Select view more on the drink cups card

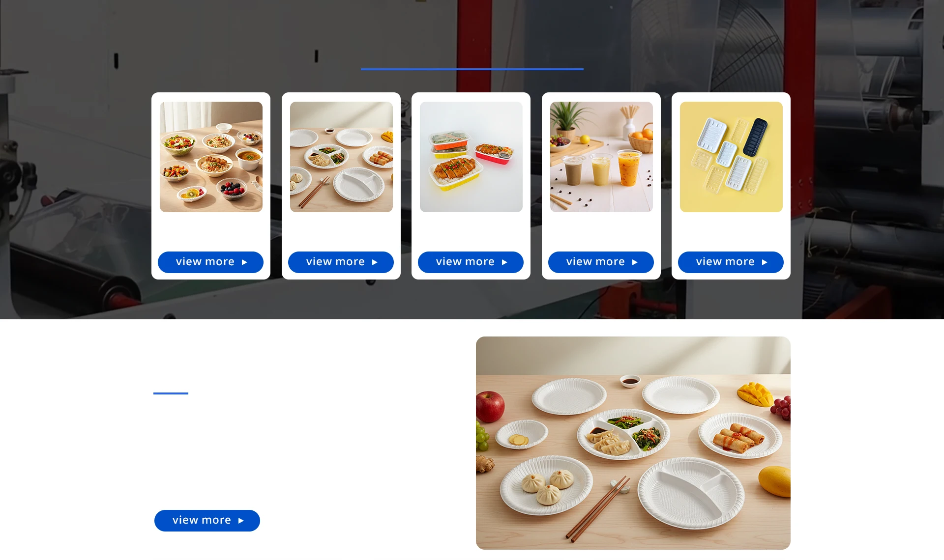click(601, 262)
